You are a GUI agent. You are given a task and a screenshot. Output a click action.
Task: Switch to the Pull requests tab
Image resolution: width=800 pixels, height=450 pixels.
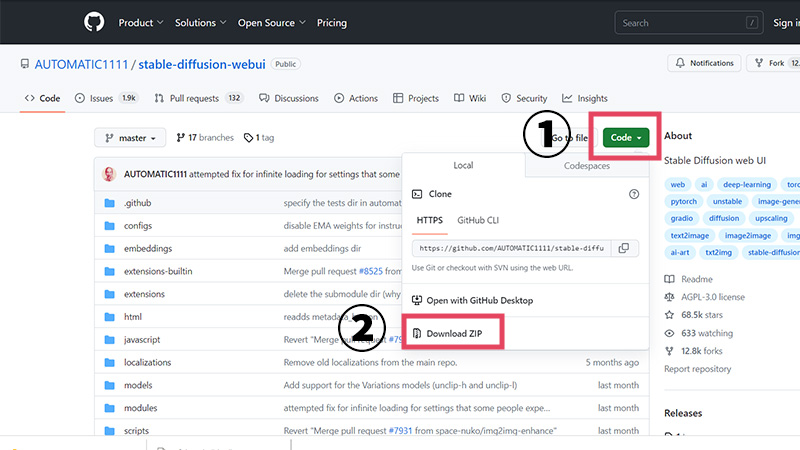[x=198, y=98]
